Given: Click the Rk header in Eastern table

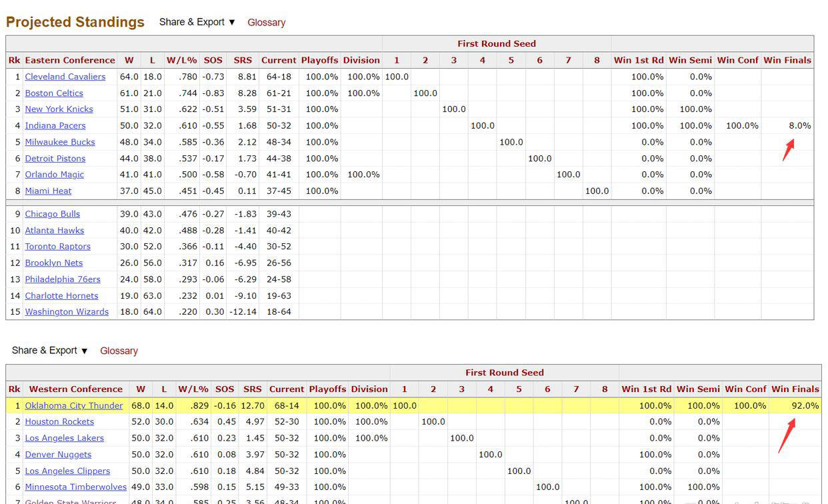Looking at the screenshot, I should click(x=15, y=60).
